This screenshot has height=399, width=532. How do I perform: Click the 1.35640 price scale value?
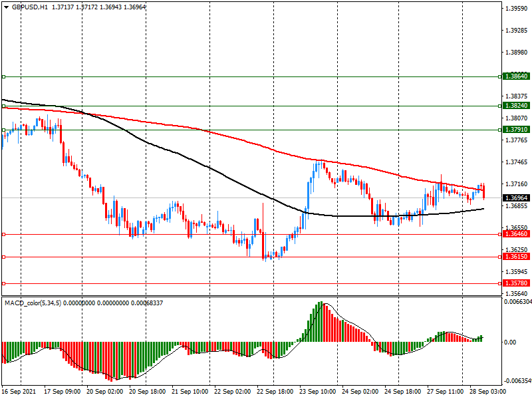coord(517,293)
